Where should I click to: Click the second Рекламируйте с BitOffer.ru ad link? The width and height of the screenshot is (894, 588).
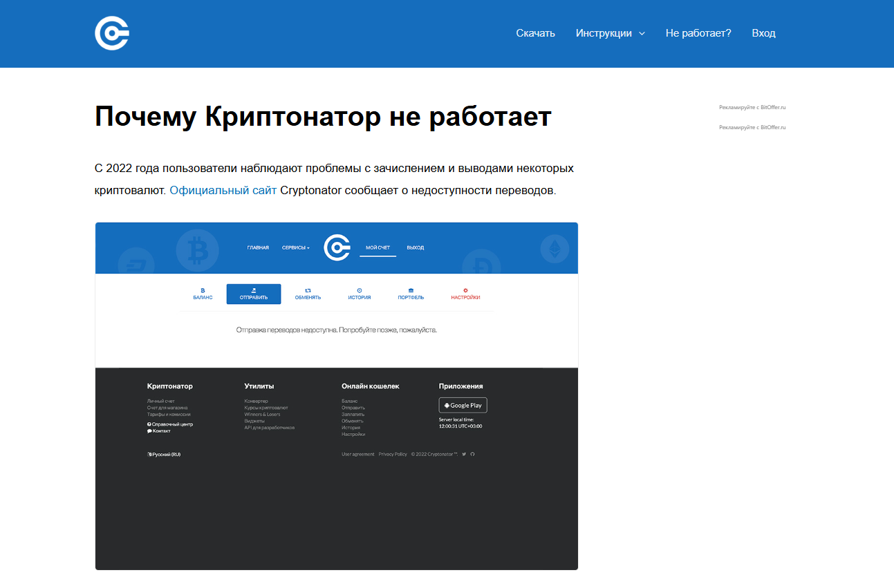(x=752, y=127)
